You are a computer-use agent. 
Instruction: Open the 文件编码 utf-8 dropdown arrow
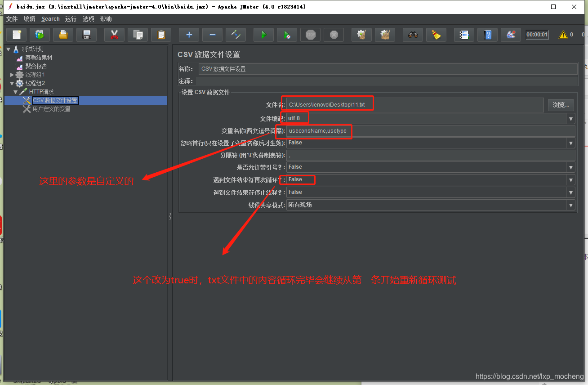coord(571,119)
